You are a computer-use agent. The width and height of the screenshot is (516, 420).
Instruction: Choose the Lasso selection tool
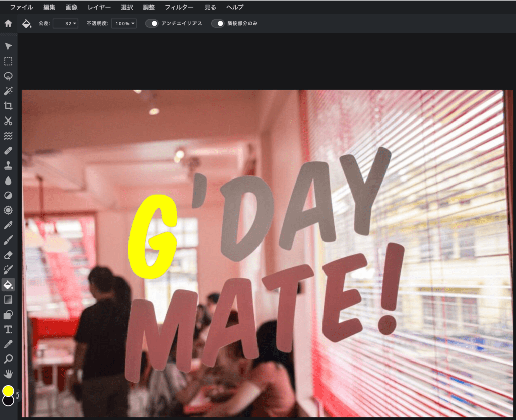8,76
